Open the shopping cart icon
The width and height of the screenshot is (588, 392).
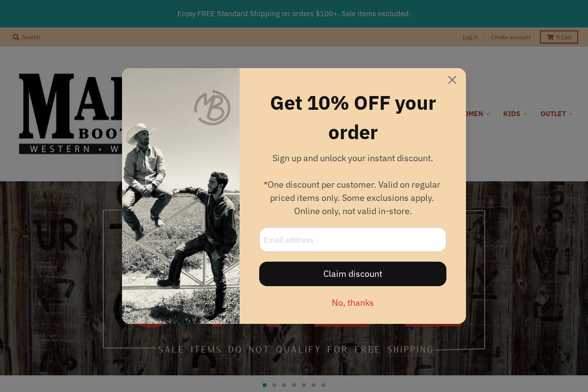550,37
